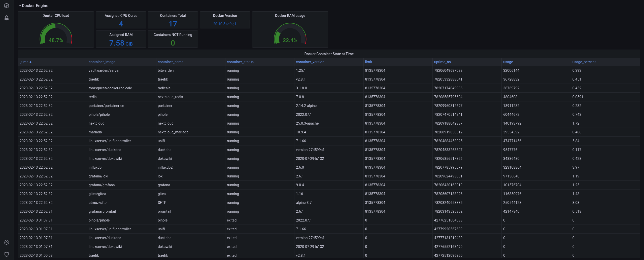The image size is (644, 260).
Task: Open the Alerting bell icon
Action: click(x=7, y=18)
